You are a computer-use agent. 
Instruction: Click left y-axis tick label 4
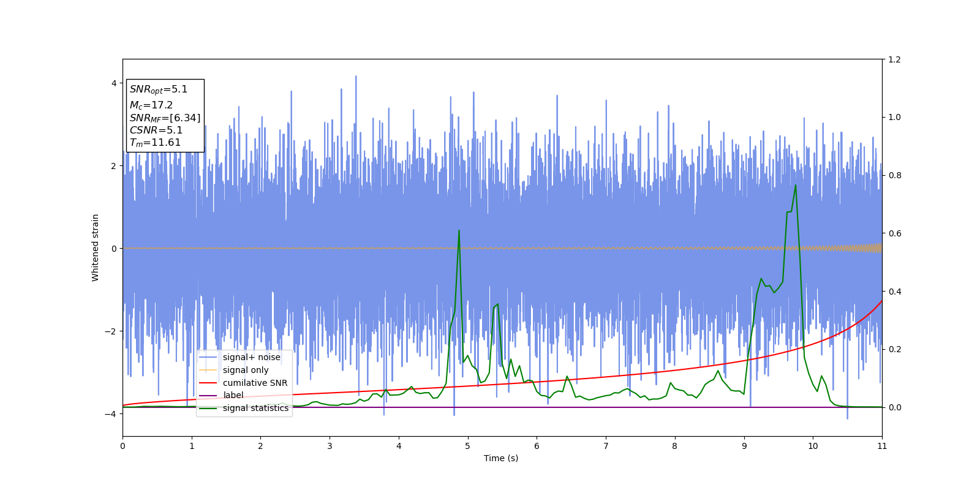pos(114,83)
